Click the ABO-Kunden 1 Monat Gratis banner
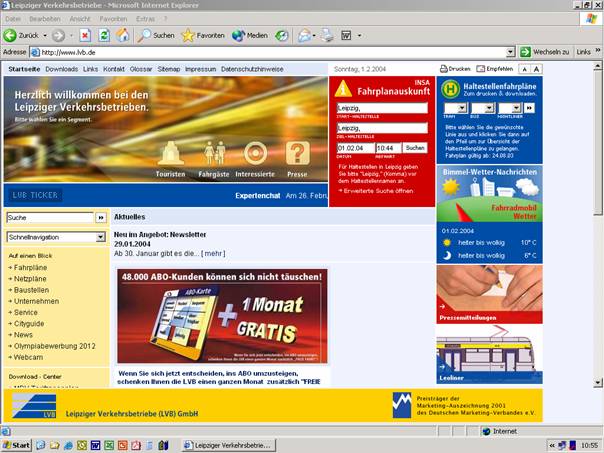Image resolution: width=604 pixels, height=453 pixels. click(222, 316)
